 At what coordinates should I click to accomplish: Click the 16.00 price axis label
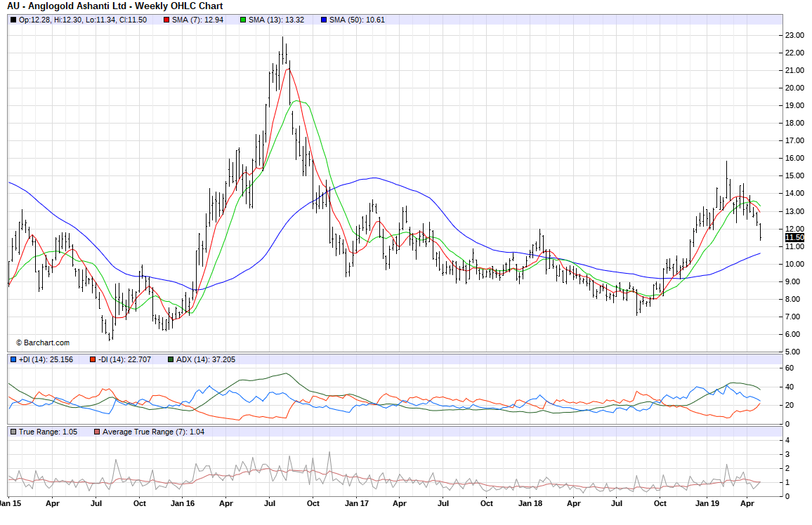pyautogui.click(x=795, y=159)
